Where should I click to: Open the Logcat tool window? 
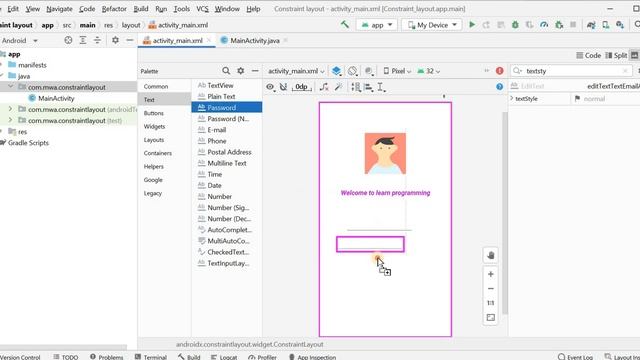click(x=224, y=357)
